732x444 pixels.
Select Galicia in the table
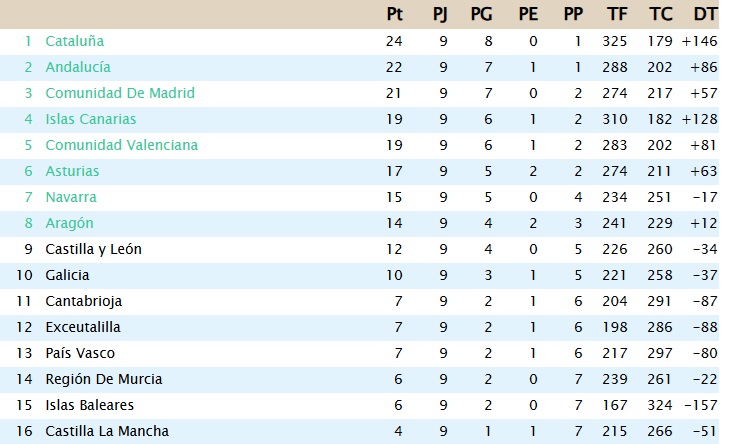67,275
